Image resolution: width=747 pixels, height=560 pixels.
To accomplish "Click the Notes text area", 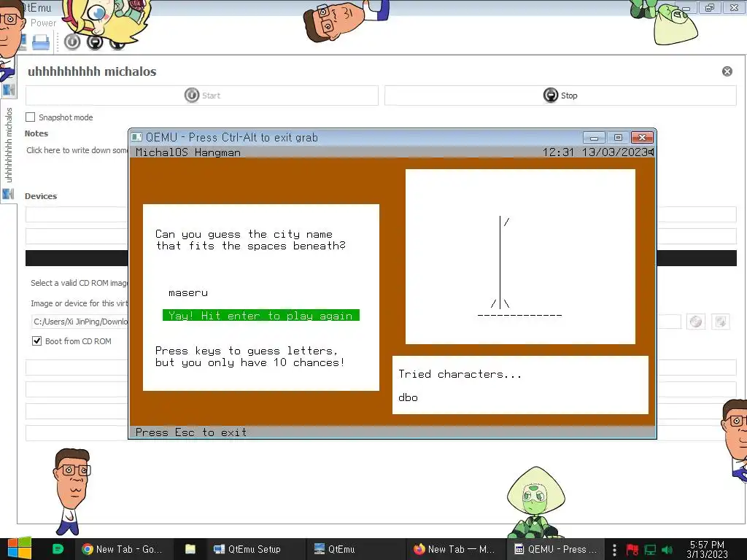I will click(77, 150).
